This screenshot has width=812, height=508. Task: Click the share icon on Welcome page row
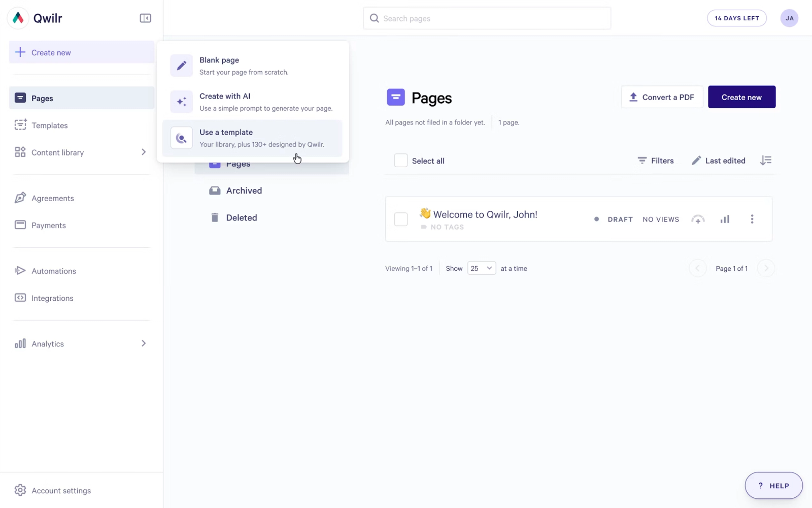click(698, 219)
